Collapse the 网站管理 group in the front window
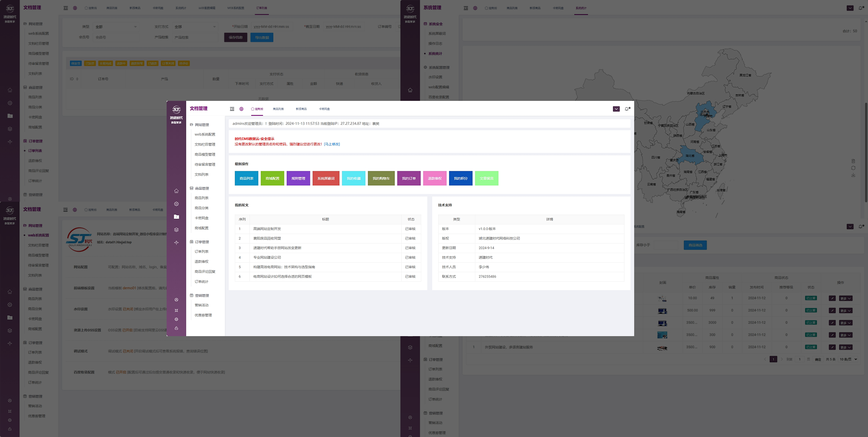Image resolution: width=868 pixels, height=437 pixels. [x=199, y=124]
